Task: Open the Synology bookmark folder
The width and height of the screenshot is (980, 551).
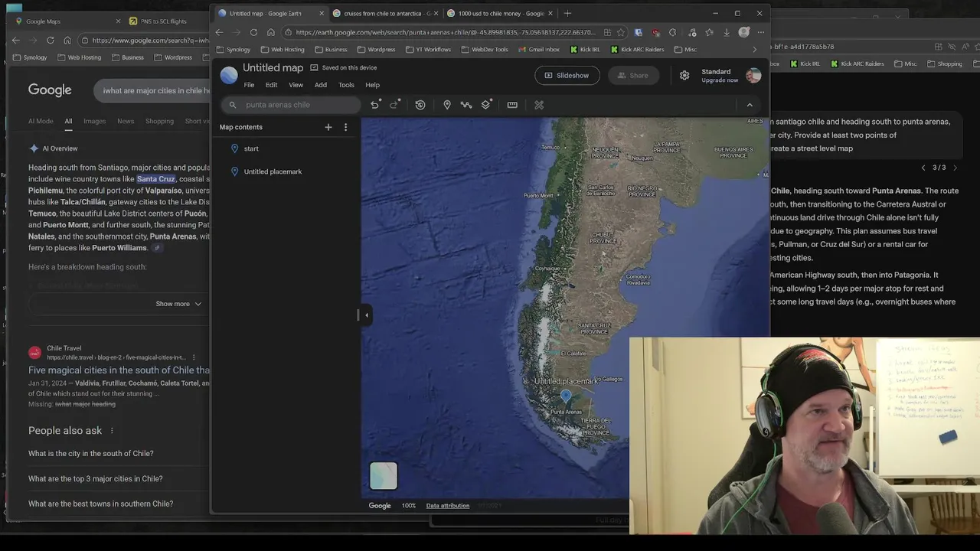Action: (234, 49)
